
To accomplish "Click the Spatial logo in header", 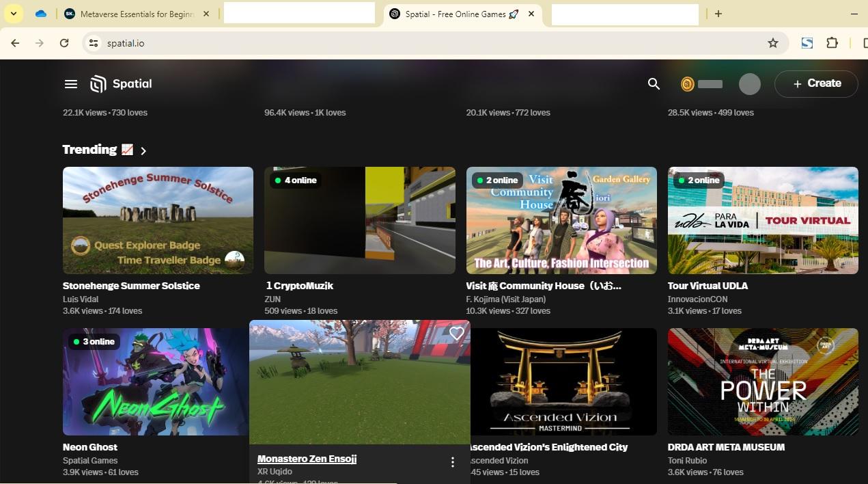I will [121, 84].
